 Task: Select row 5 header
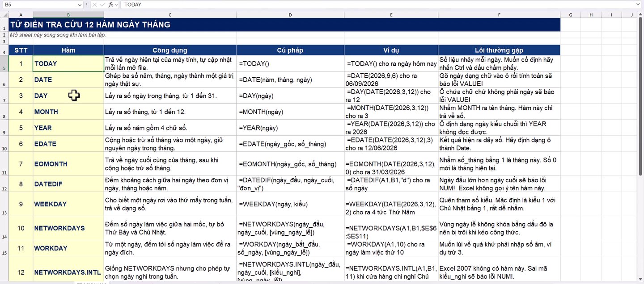[x=4, y=63]
